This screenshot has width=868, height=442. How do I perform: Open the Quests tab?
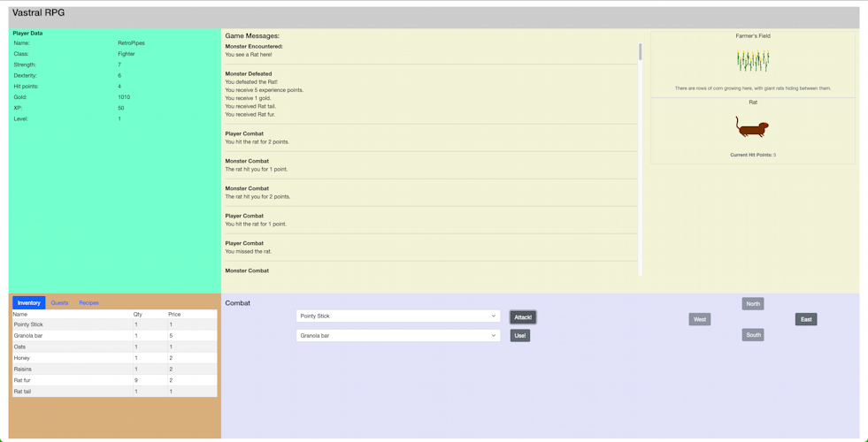(x=59, y=302)
